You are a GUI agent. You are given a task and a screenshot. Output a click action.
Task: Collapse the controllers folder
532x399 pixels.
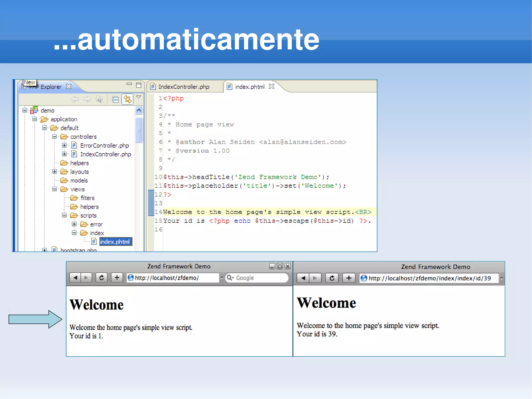tap(54, 136)
